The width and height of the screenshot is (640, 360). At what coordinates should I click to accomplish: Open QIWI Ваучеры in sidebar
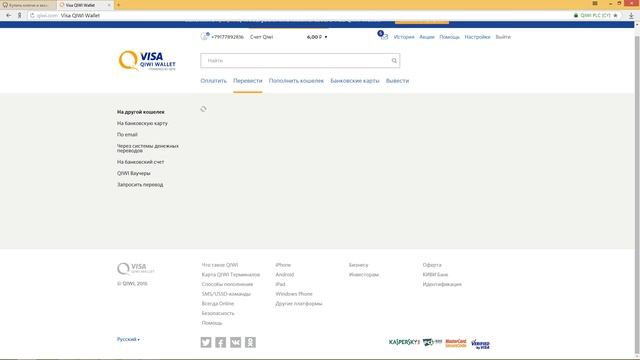pyautogui.click(x=133, y=173)
